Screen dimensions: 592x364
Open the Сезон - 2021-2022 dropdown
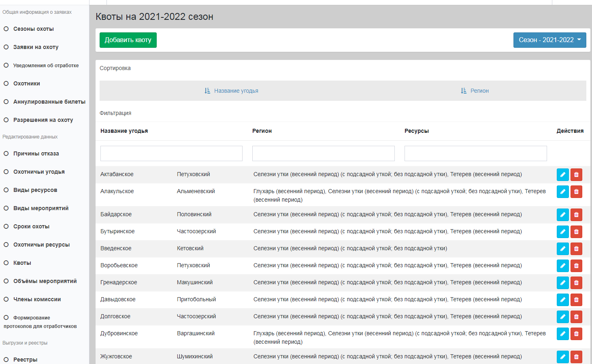tap(549, 40)
